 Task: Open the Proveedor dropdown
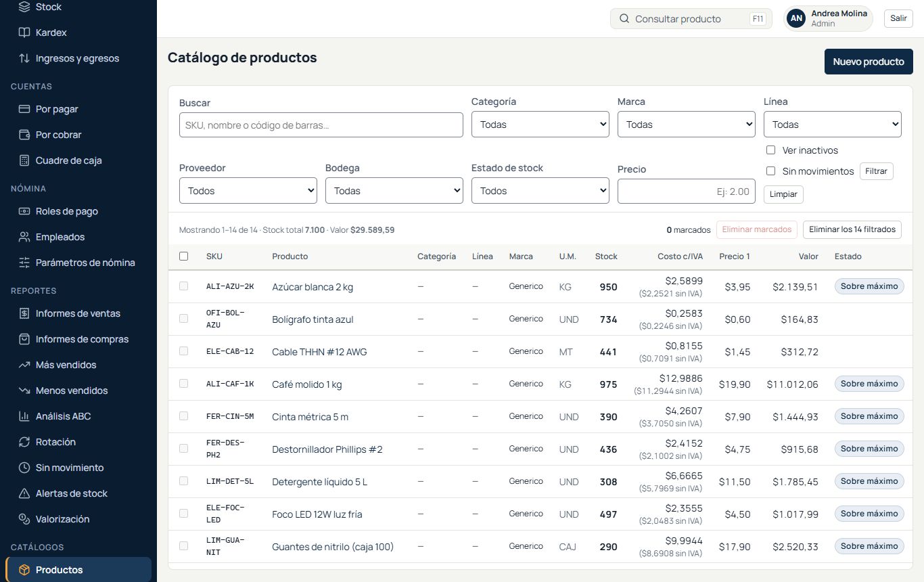[x=248, y=191]
